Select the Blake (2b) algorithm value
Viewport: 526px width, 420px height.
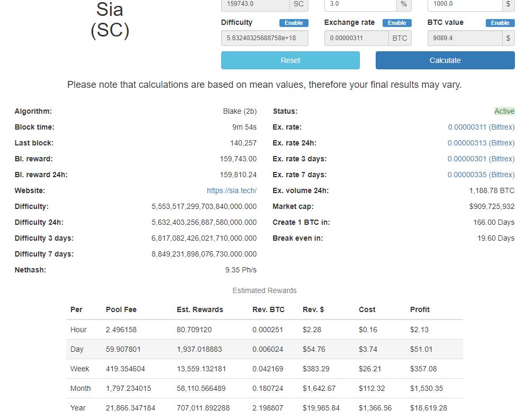coord(240,111)
